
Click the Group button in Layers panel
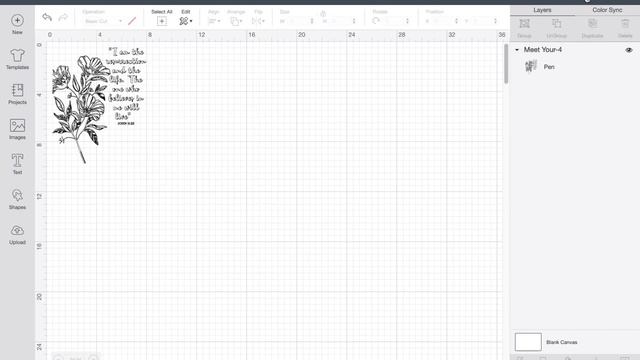click(x=524, y=28)
